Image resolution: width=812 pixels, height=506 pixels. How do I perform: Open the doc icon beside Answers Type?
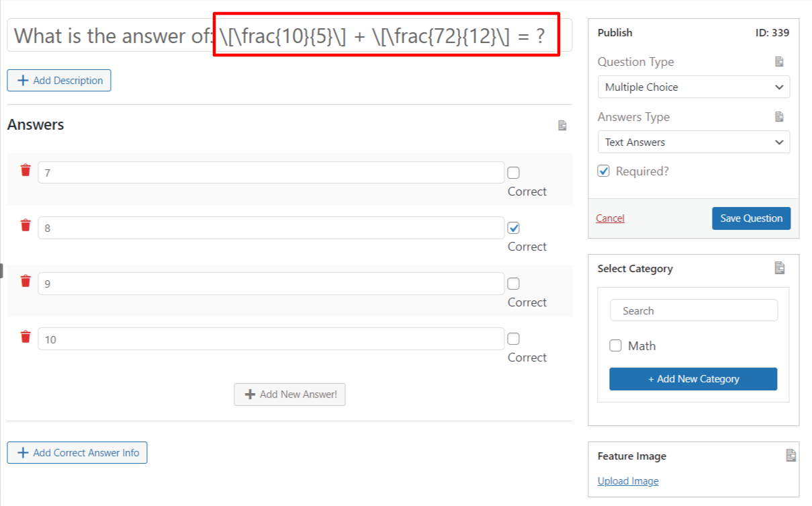pos(779,117)
